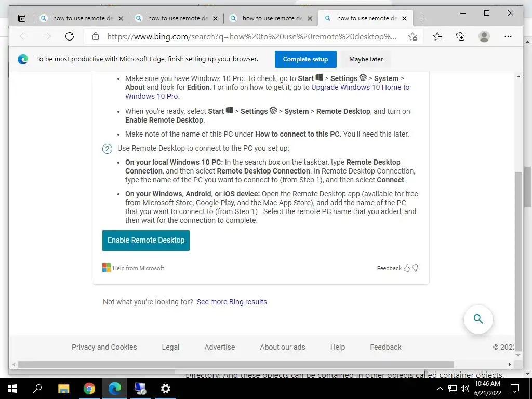The width and height of the screenshot is (532, 399).
Task: Add this page to favorites star icon
Action: point(413,37)
